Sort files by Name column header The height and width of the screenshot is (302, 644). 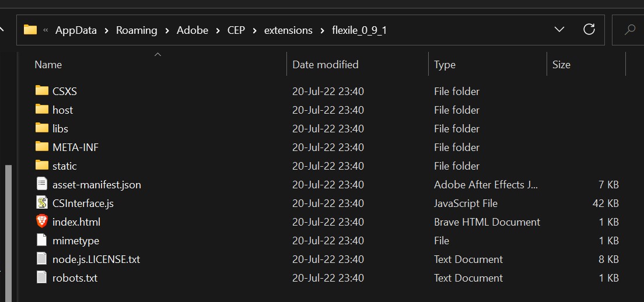[48, 64]
